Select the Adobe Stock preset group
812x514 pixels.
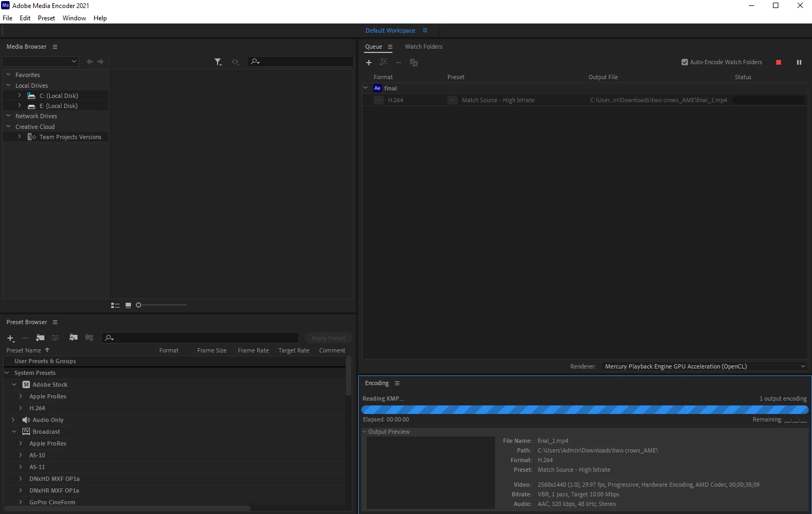pyautogui.click(x=50, y=385)
